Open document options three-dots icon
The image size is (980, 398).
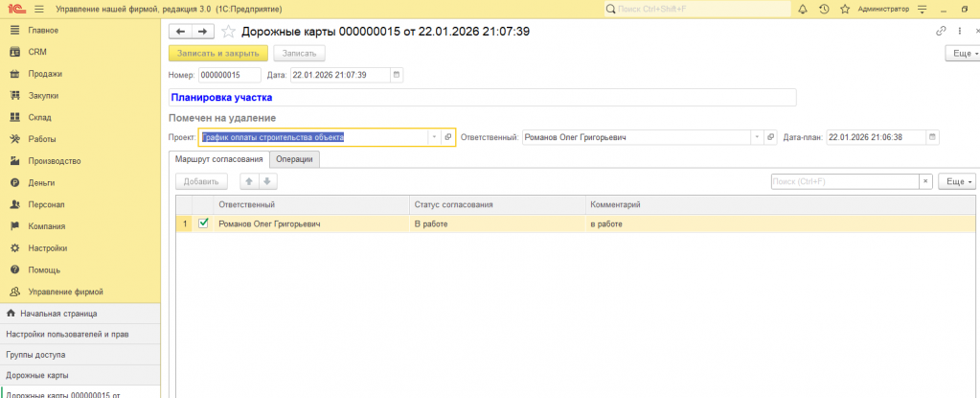959,32
